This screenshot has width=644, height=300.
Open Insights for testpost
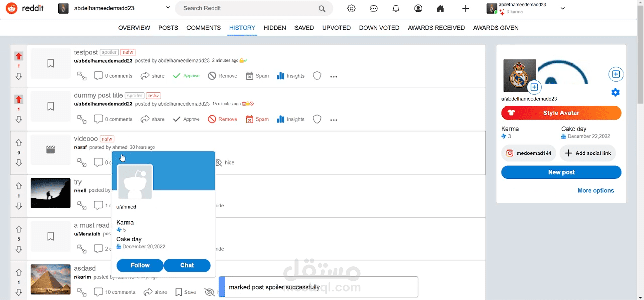click(290, 76)
